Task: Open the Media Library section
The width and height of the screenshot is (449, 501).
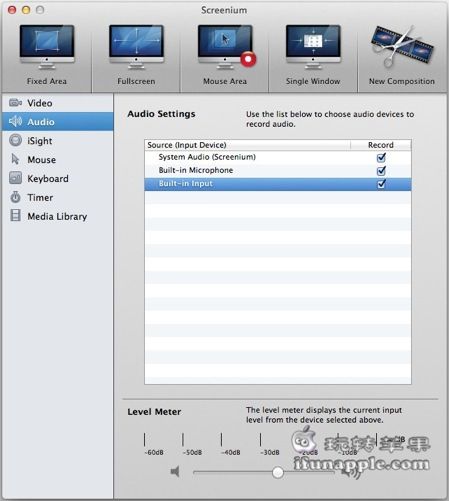Action: 57,216
